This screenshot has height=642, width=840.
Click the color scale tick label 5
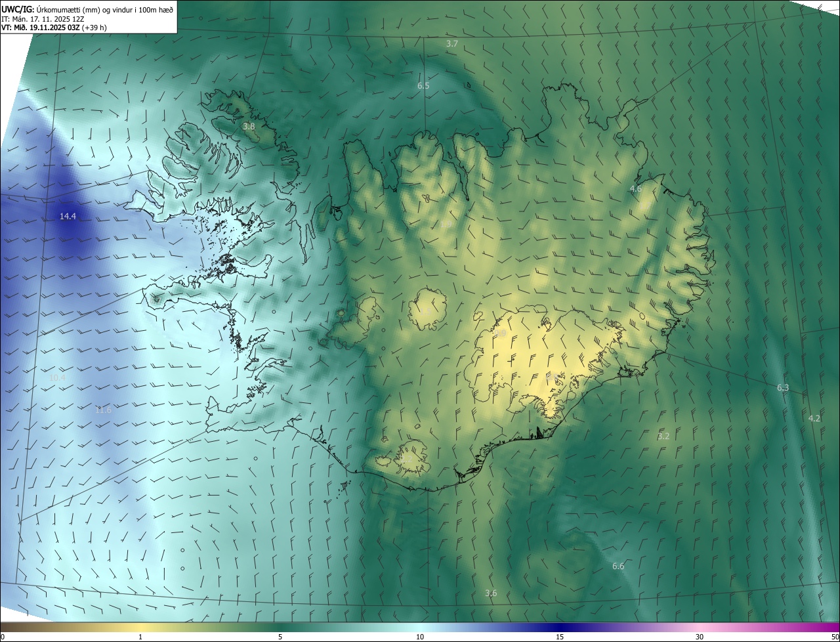280,637
